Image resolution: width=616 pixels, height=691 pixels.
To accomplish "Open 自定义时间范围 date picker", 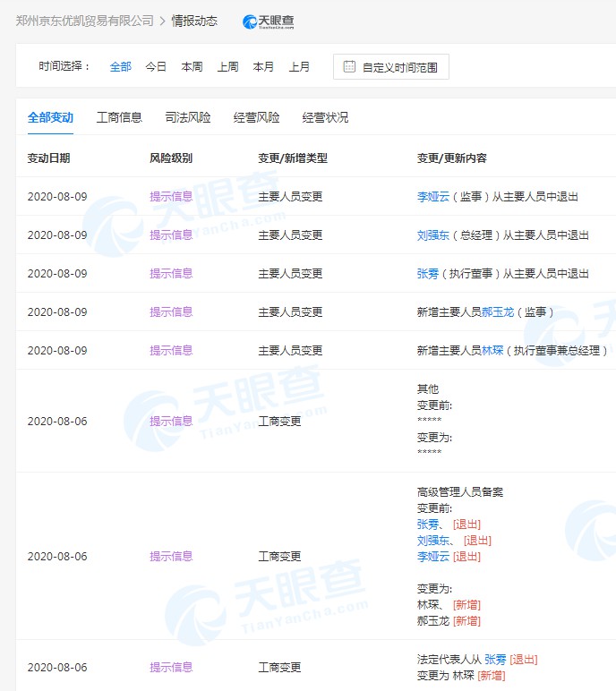I will pyautogui.click(x=391, y=67).
